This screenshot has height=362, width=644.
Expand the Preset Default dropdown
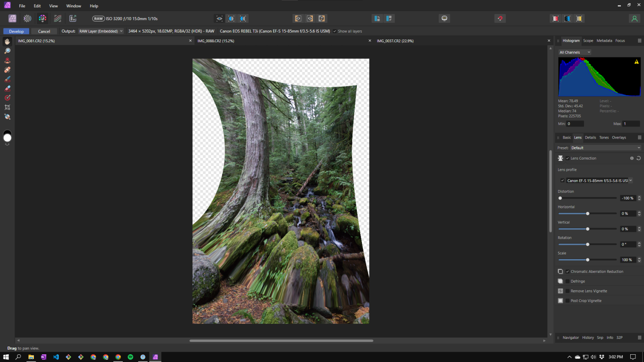pos(605,148)
